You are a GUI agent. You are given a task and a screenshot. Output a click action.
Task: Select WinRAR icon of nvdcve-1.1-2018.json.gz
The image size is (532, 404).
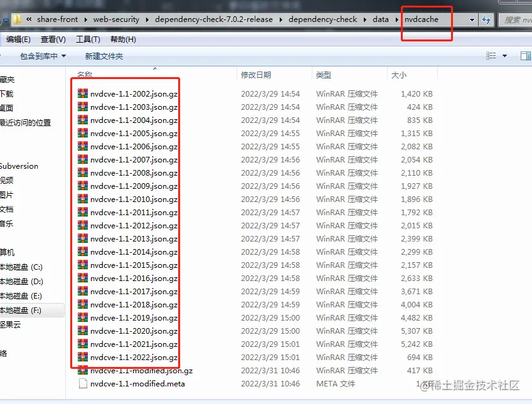(x=83, y=304)
